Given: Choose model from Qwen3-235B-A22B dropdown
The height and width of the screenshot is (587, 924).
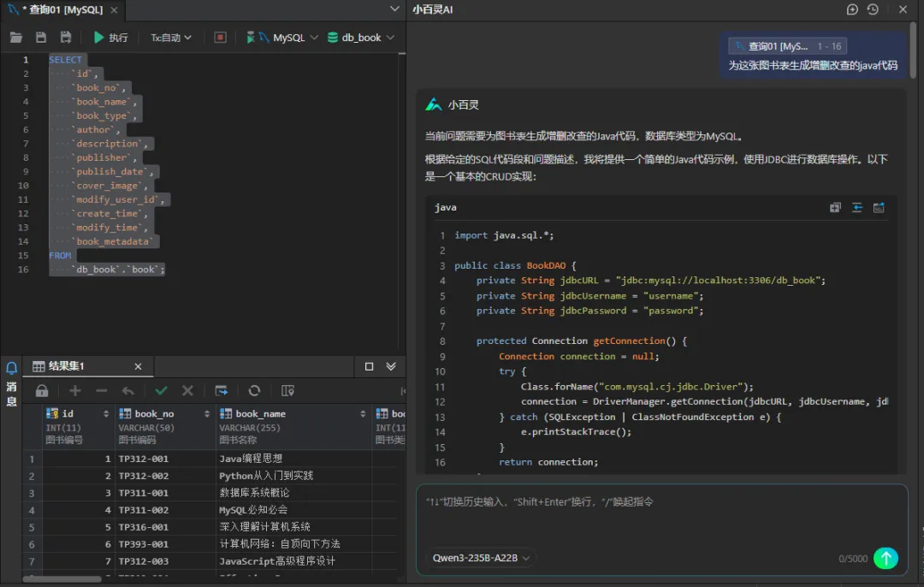Looking at the screenshot, I should point(481,558).
